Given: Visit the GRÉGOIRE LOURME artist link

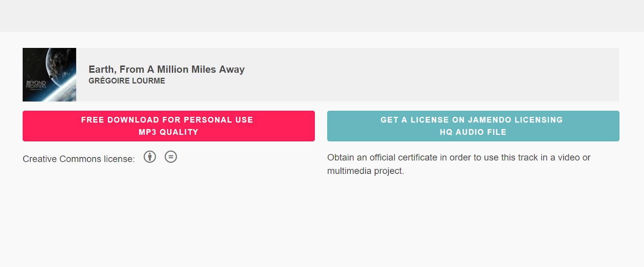Looking at the screenshot, I should 127,81.
